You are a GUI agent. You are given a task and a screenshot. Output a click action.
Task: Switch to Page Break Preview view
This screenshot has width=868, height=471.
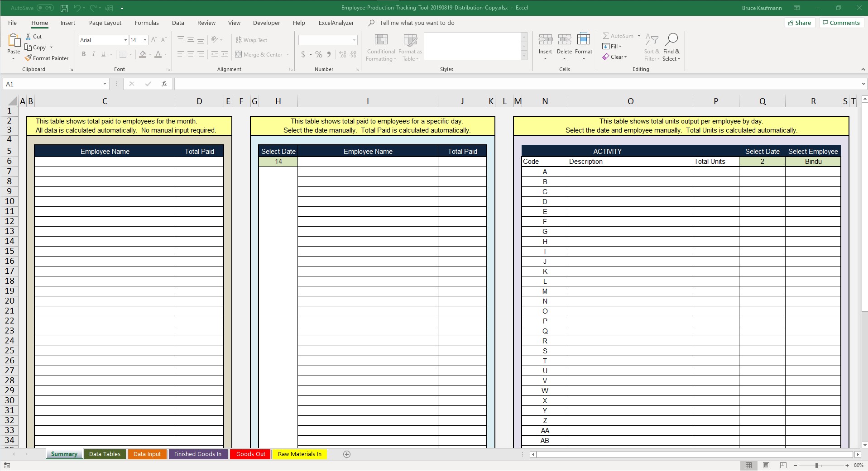[x=783, y=465]
